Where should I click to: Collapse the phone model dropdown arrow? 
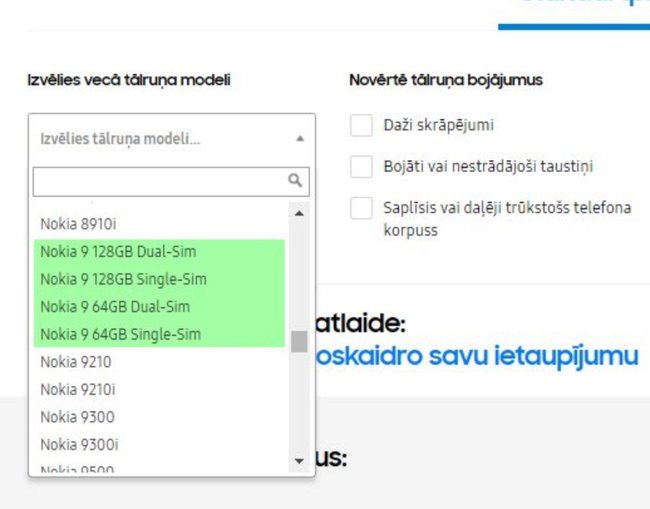[x=300, y=138]
